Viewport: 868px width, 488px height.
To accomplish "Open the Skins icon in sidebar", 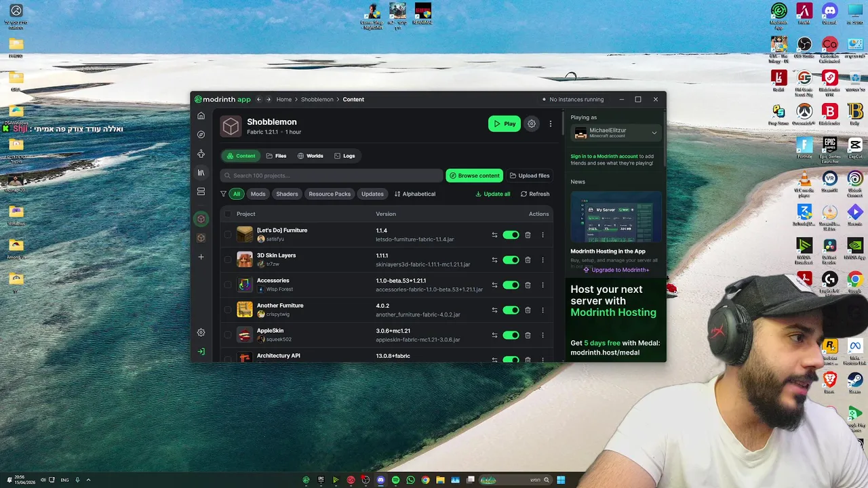I will click(x=201, y=154).
